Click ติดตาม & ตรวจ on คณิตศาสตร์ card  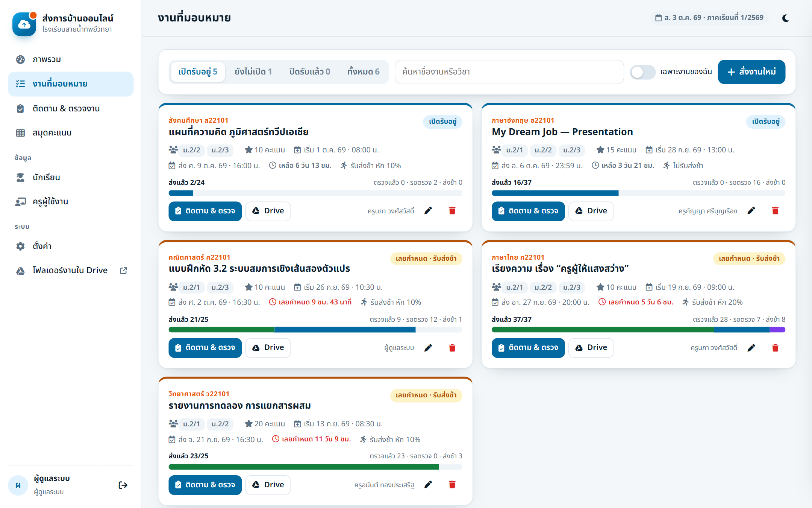pyautogui.click(x=205, y=348)
